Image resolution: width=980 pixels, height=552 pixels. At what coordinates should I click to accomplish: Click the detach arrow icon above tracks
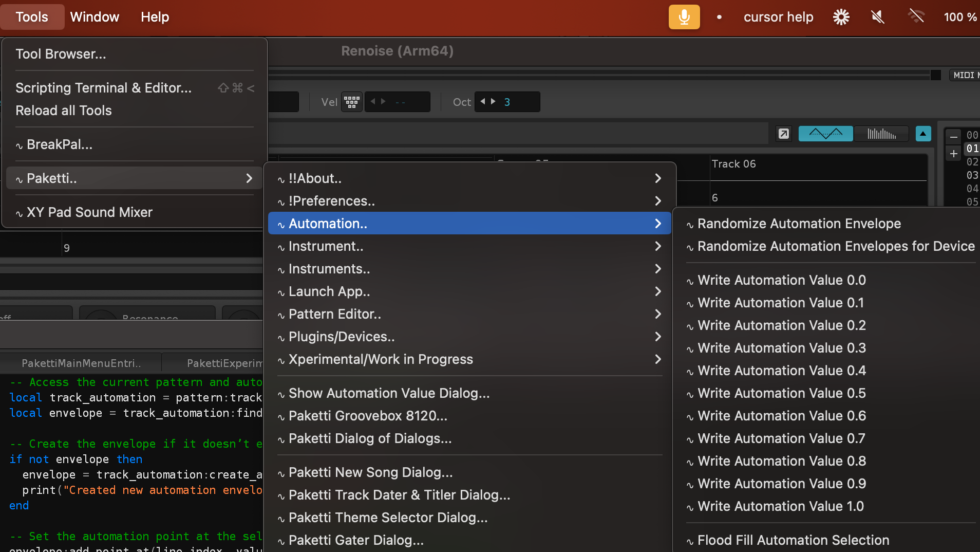pos(783,134)
